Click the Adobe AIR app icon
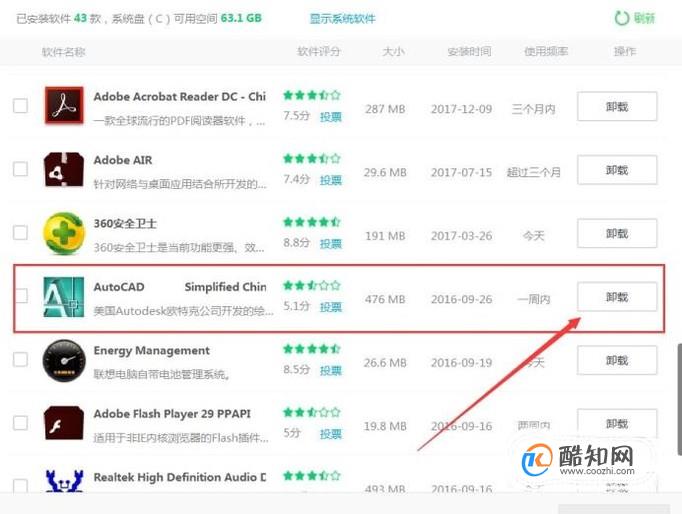 64,170
